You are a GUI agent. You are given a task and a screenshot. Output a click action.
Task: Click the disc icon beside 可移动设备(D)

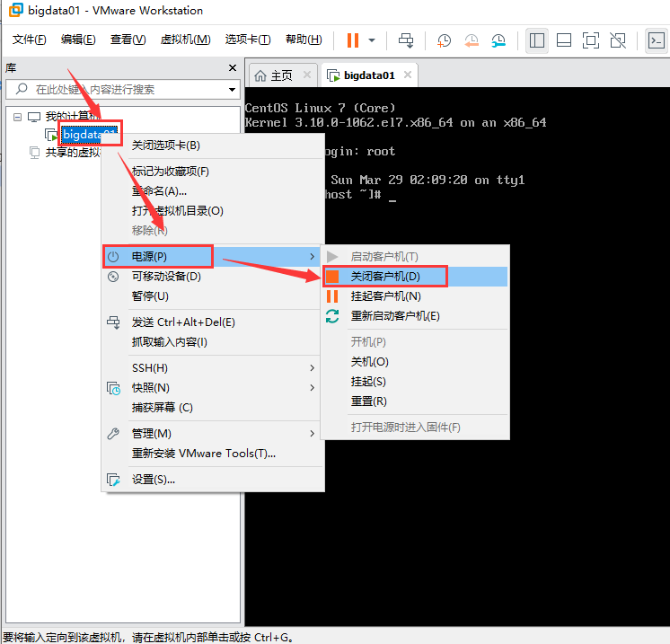click(113, 277)
